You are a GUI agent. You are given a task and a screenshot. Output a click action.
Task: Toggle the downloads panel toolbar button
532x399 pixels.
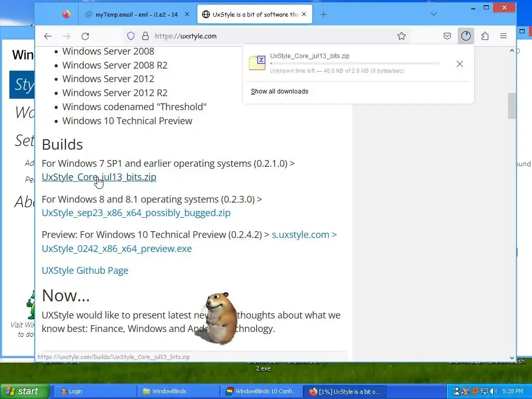point(466,36)
